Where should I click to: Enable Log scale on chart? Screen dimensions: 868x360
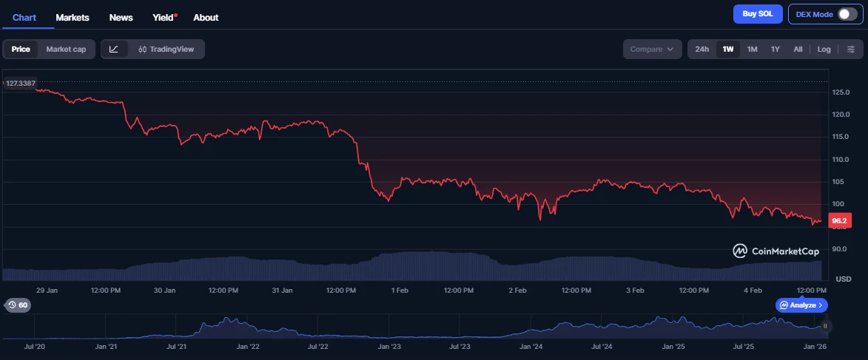[824, 50]
